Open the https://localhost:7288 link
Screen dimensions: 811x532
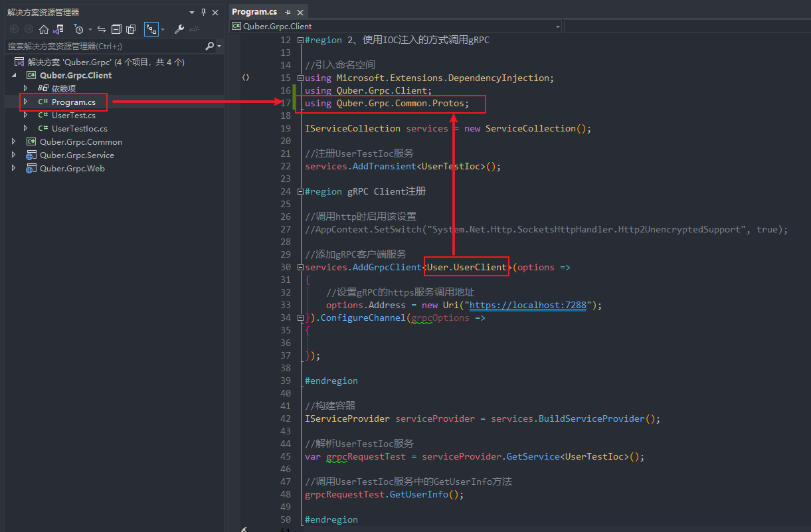click(527, 305)
